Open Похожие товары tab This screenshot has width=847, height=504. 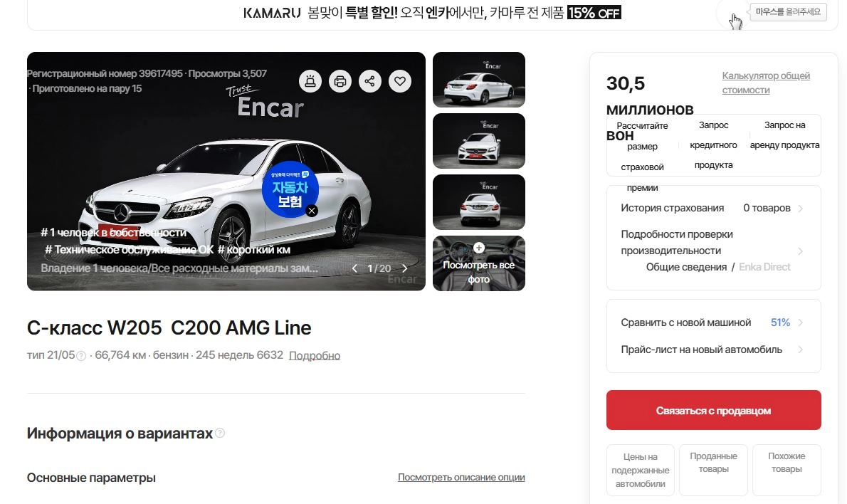pyautogui.click(x=786, y=470)
